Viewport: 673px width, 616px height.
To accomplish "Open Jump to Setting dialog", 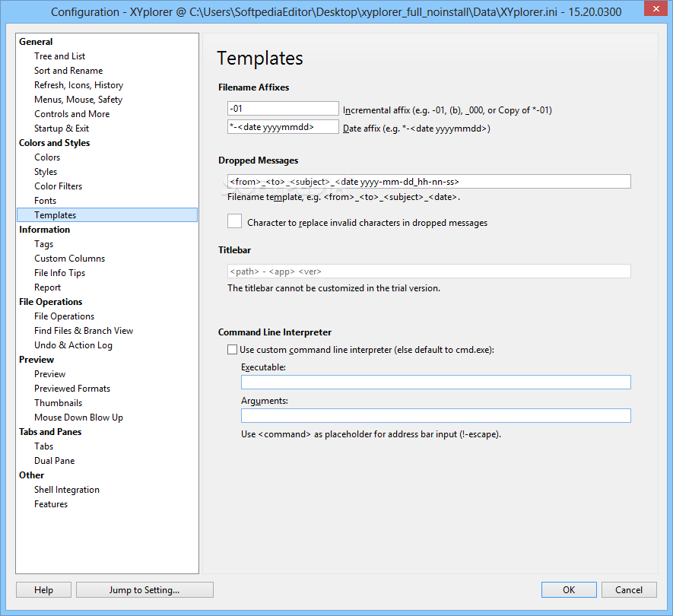I will click(144, 590).
